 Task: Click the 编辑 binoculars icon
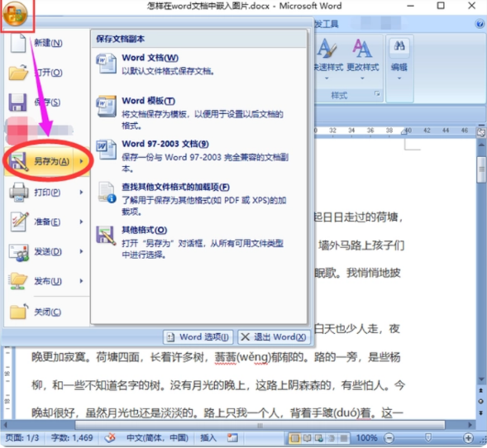pos(399,46)
